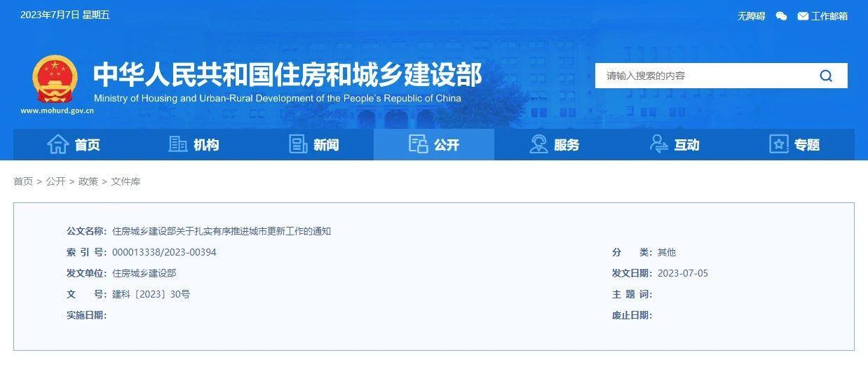Viewport: 868px width, 369px height.
Task: Click the envelope icon for 工作邮箱
Action: click(803, 16)
